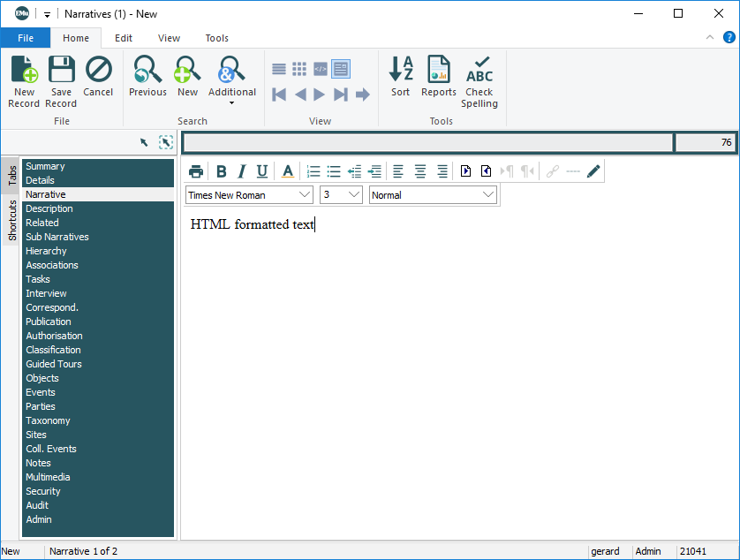The height and width of the screenshot is (560, 740).
Task: Switch to the Edit ribbon tab
Action: (x=124, y=38)
